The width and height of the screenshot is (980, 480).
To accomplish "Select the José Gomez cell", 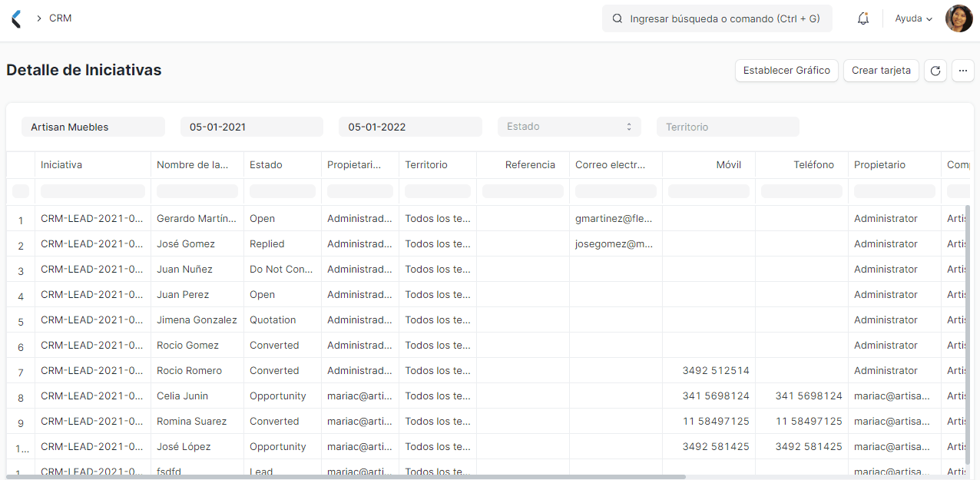I will coord(197,244).
